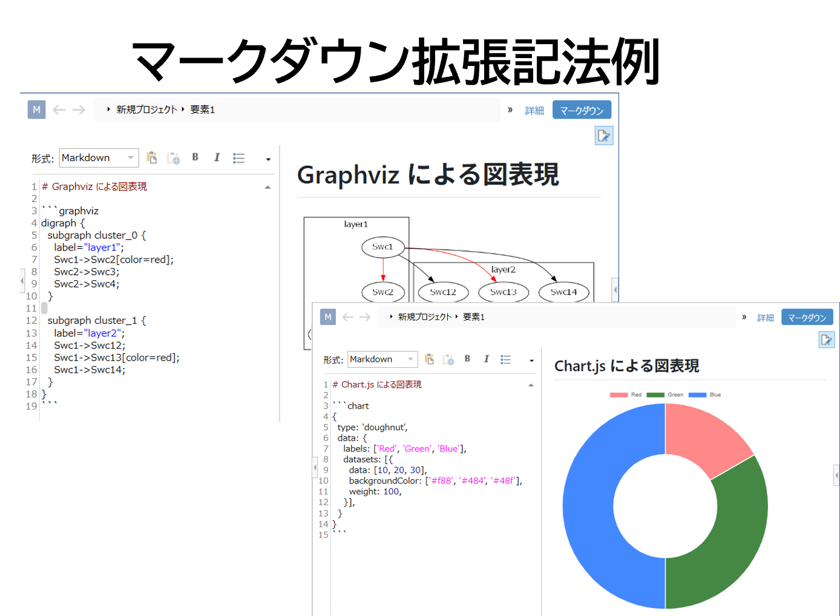Click the forward arrow in the Graphviz window
The width and height of the screenshot is (840, 616).
click(x=79, y=110)
